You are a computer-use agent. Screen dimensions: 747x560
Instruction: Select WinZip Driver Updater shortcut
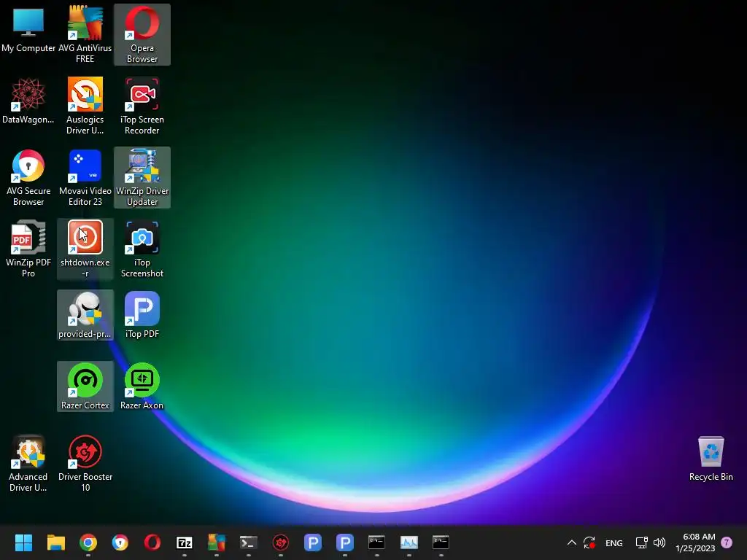point(142,177)
